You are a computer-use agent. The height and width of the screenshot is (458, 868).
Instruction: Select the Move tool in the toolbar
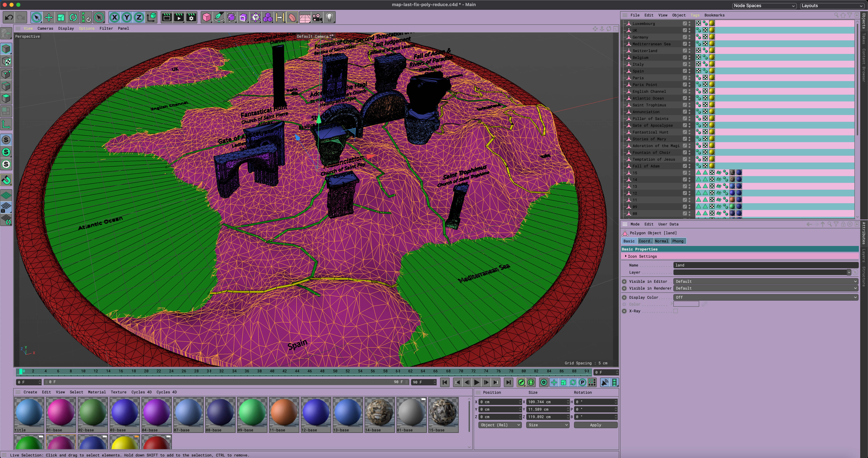48,17
